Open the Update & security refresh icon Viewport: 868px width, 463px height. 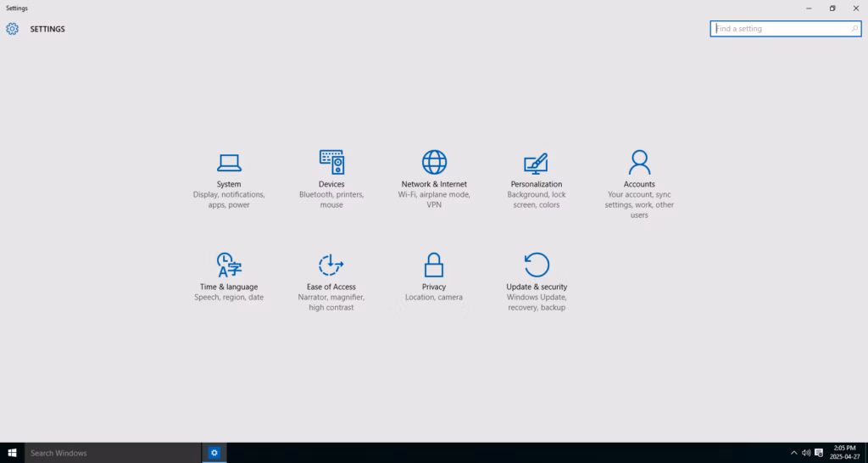pyautogui.click(x=537, y=265)
